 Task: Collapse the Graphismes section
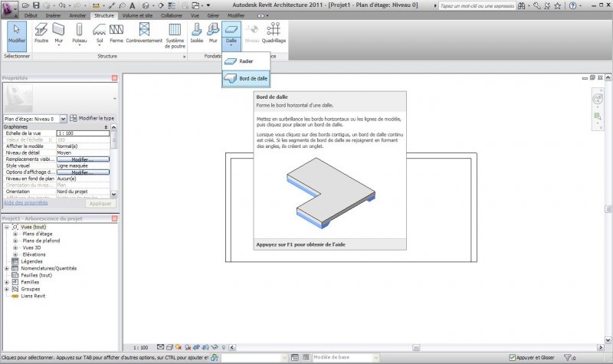(x=106, y=127)
